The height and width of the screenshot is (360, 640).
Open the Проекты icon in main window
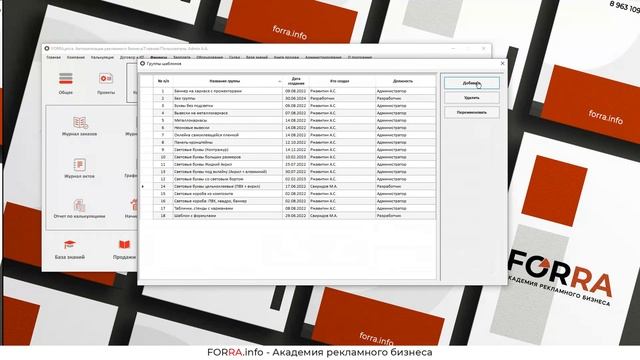[106, 78]
